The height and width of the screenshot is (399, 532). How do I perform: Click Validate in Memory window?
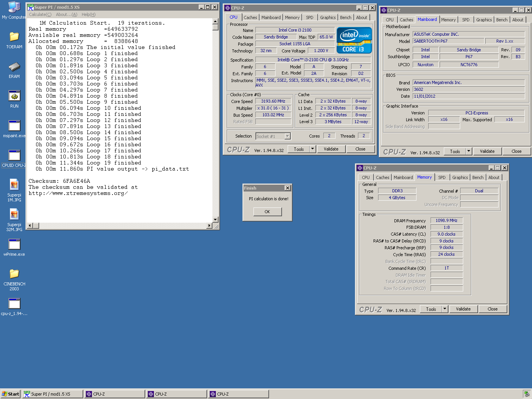(x=463, y=309)
